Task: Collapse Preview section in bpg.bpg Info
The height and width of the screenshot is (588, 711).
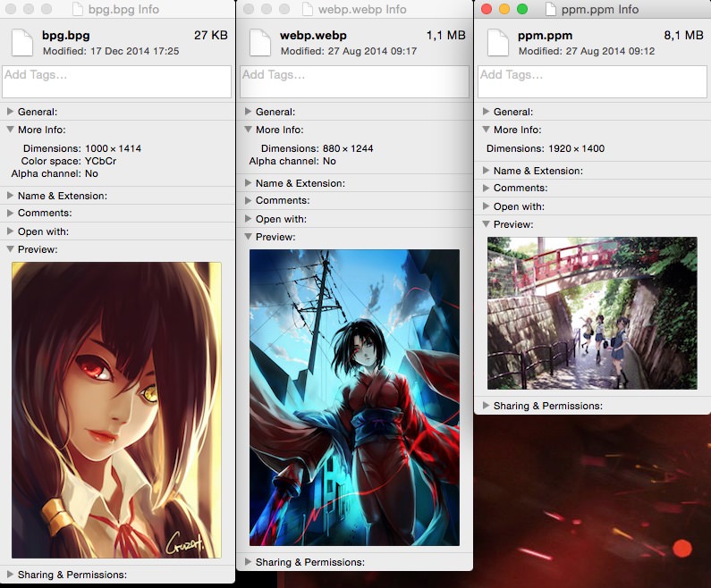Action: pyautogui.click(x=10, y=248)
